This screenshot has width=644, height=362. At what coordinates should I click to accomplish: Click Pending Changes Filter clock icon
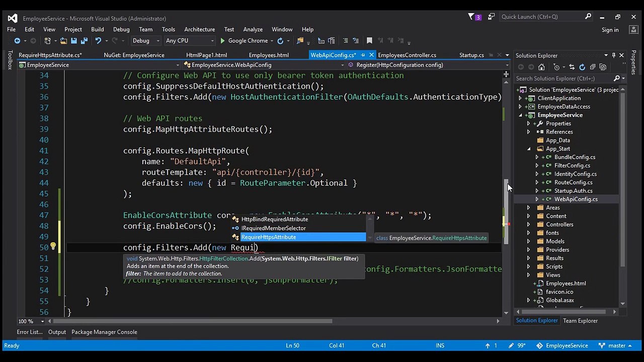click(x=556, y=67)
